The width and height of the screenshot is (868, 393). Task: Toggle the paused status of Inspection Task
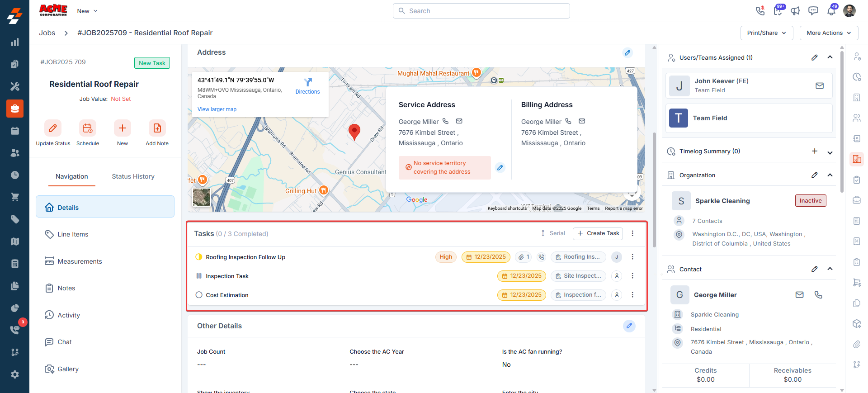click(199, 276)
